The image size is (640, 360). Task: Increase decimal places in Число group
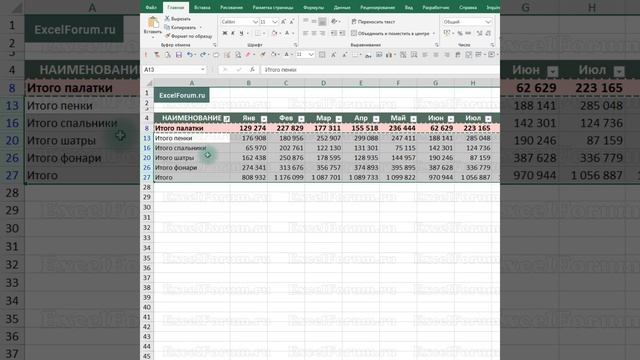(x=480, y=33)
